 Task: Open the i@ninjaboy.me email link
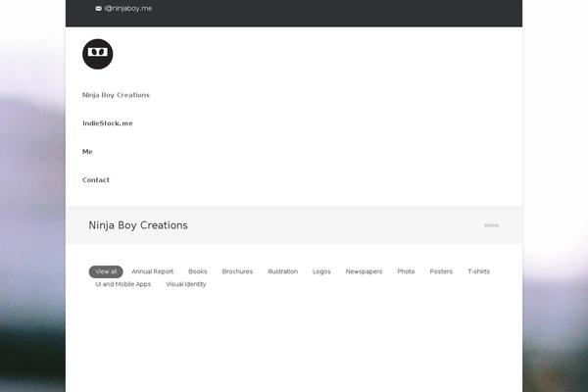pos(127,8)
